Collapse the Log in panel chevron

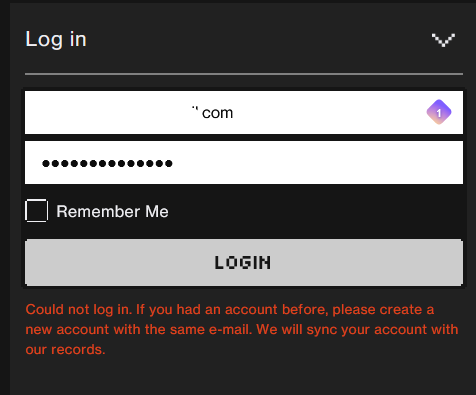tap(443, 40)
